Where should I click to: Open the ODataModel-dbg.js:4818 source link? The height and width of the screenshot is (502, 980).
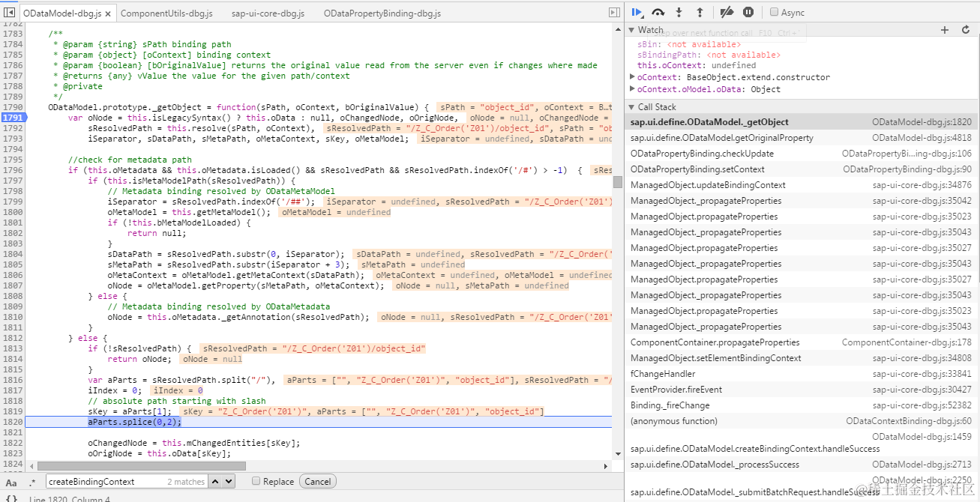click(x=922, y=138)
